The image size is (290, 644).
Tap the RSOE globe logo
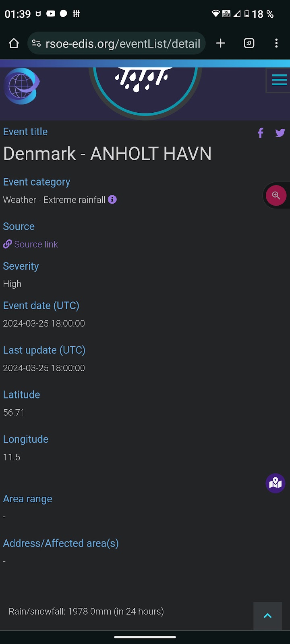pyautogui.click(x=22, y=86)
